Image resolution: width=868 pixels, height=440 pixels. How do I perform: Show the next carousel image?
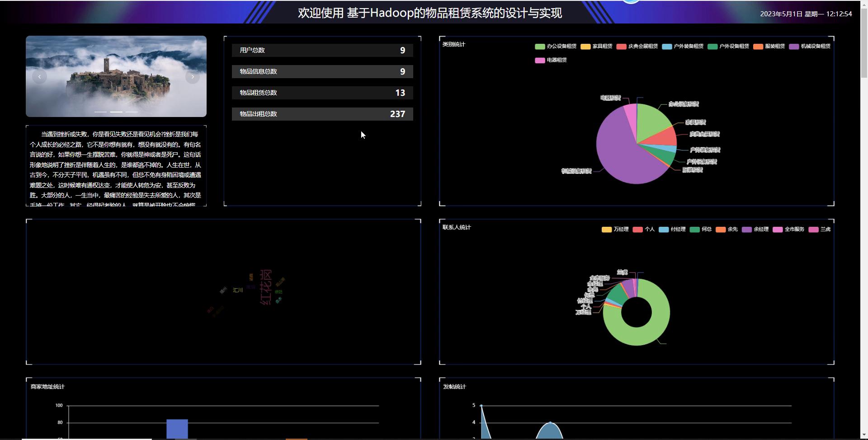193,77
